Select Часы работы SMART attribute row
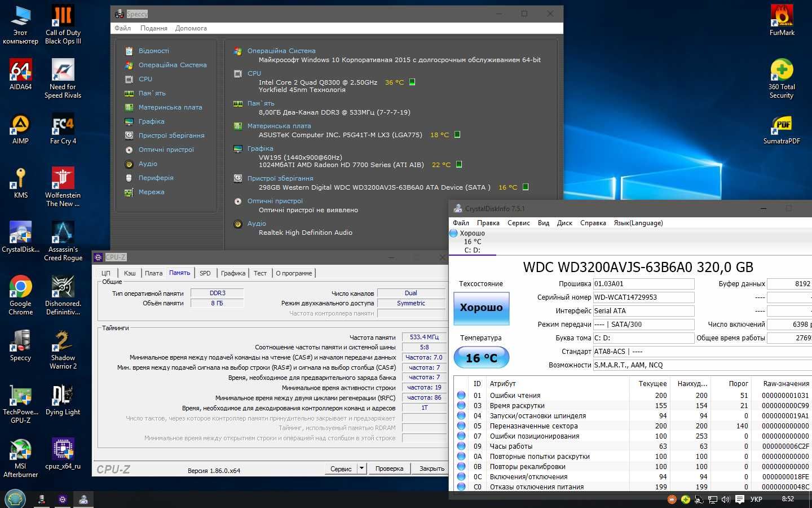Image resolution: width=812 pixels, height=508 pixels. [x=632, y=446]
